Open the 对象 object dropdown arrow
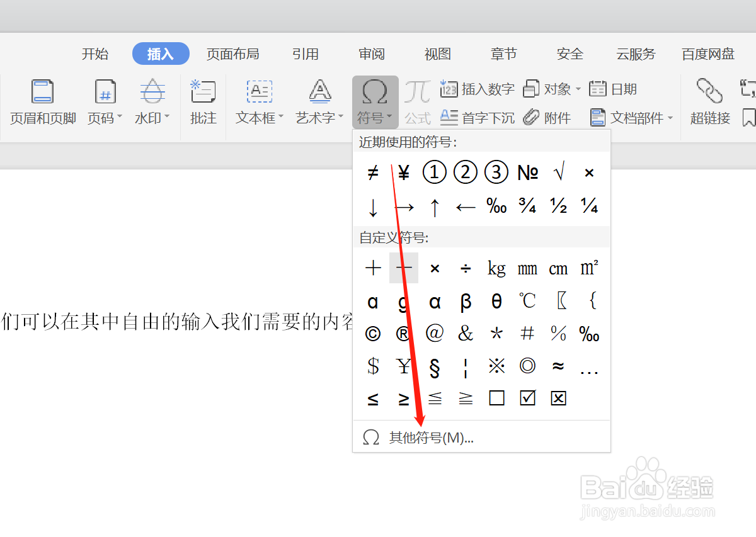Screen dimensions: 756x537 tap(578, 89)
